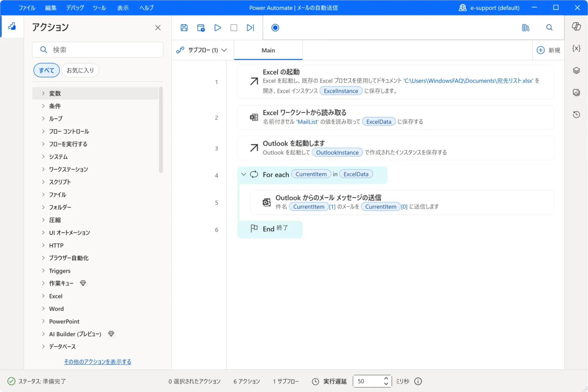Open the サブフロー dropdown
The image size is (588, 392).
coord(202,50)
